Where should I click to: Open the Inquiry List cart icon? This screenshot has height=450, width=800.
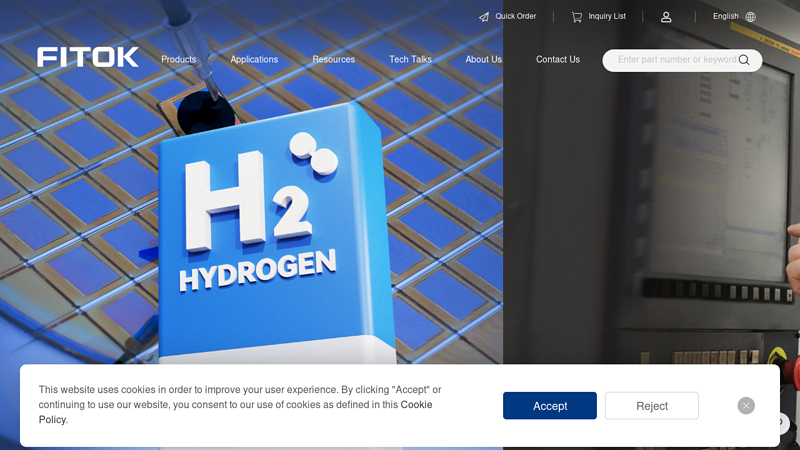click(x=577, y=17)
